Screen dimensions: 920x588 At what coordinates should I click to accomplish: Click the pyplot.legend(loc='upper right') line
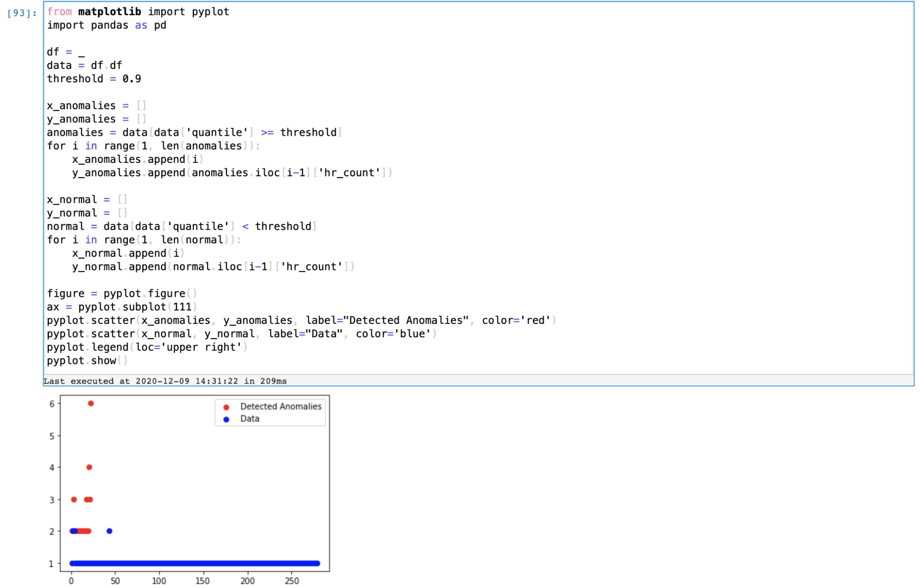tap(147, 347)
